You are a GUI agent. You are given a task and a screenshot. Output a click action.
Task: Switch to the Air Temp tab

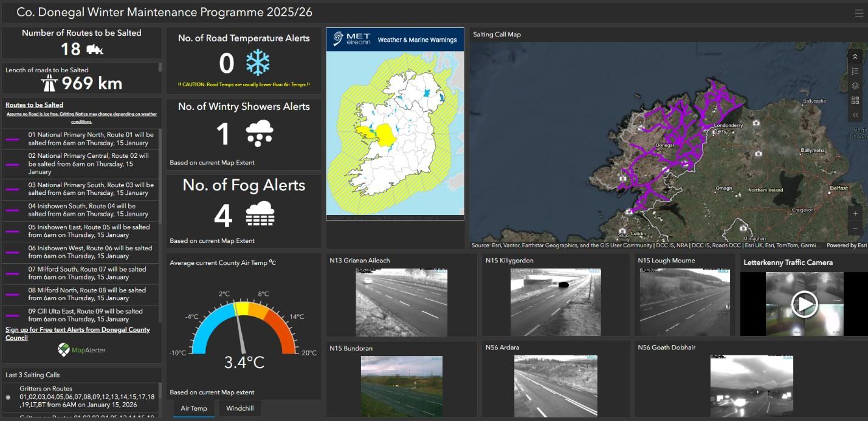coord(194,408)
